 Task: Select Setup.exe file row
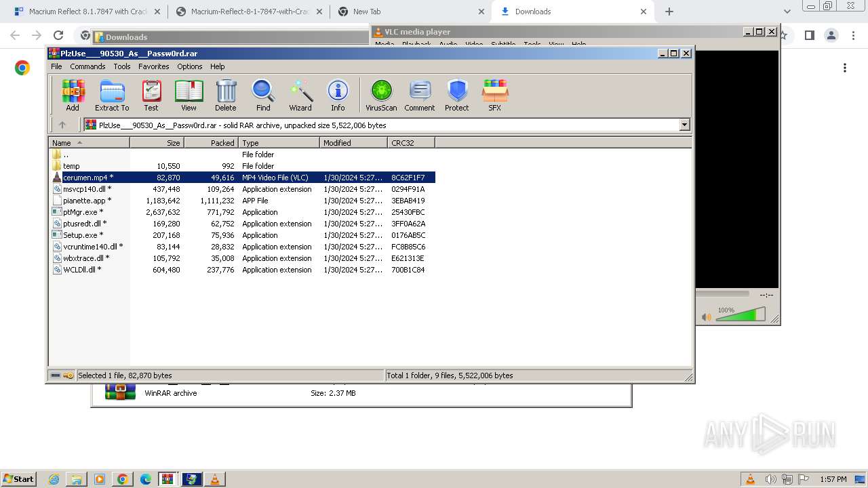[x=242, y=235]
